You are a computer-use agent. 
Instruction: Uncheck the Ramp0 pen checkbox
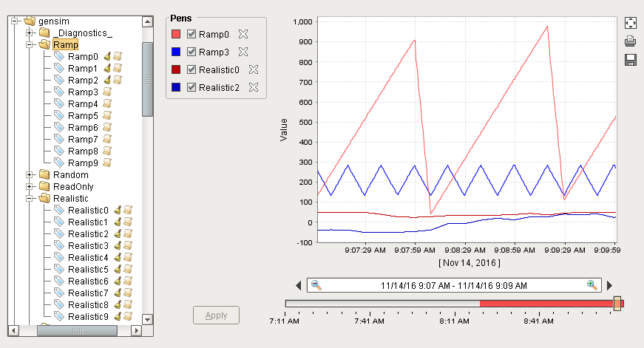coord(191,34)
